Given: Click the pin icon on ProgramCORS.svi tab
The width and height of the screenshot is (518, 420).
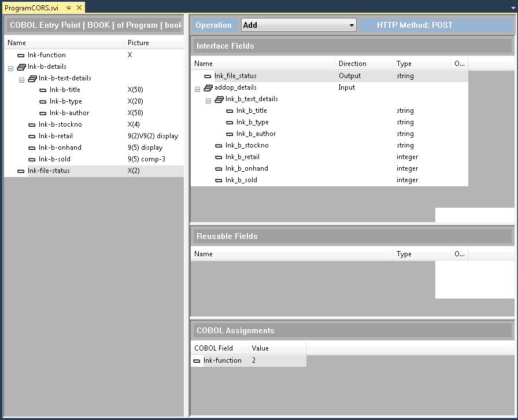Looking at the screenshot, I should tap(68, 8).
